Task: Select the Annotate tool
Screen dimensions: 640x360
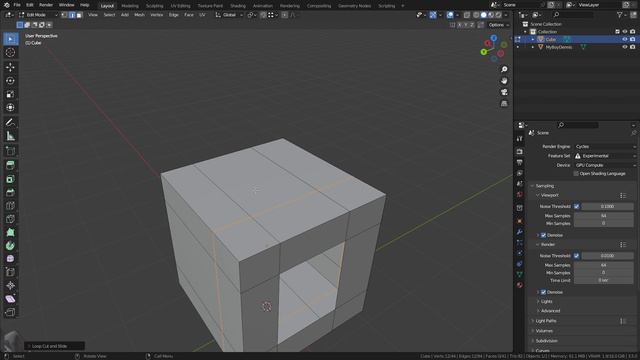Action: [x=10, y=122]
